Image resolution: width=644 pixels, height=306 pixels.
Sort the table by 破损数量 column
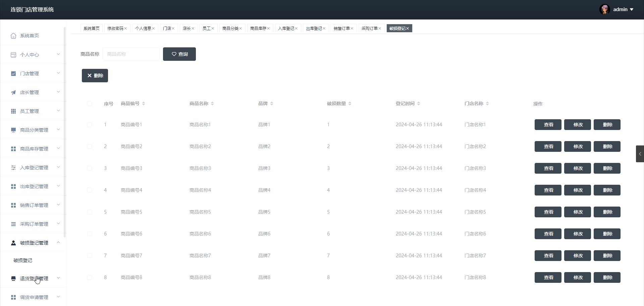(350, 103)
